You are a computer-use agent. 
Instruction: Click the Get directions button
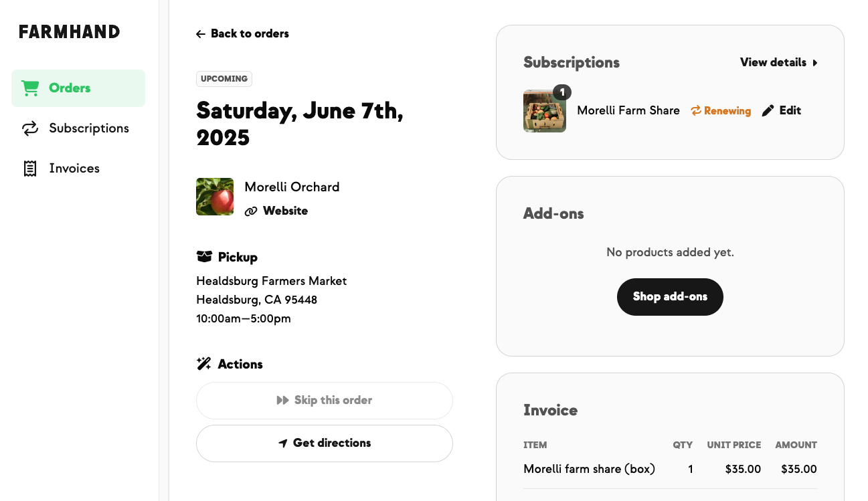coord(325,443)
